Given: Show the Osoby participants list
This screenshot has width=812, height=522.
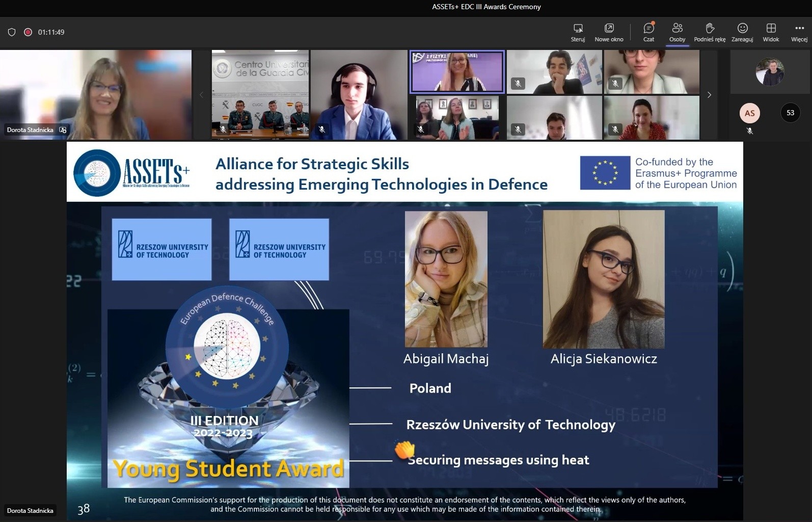Looking at the screenshot, I should point(677,32).
